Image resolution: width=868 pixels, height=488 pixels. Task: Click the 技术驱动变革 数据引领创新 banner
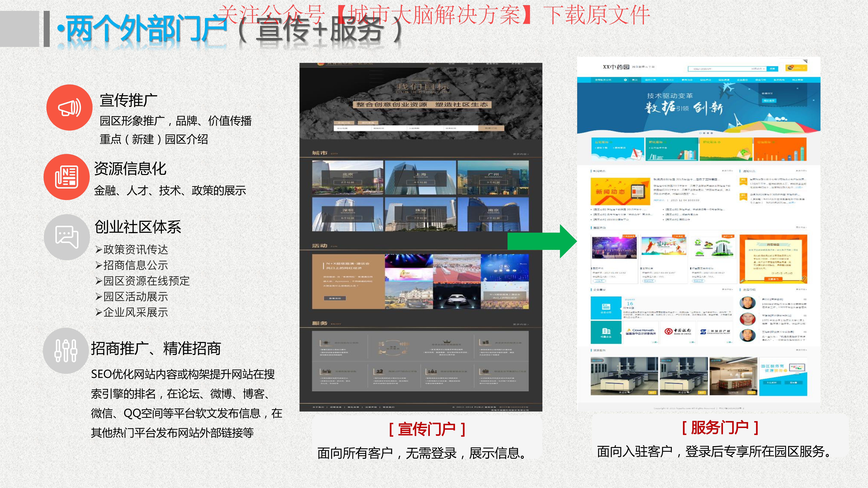click(x=699, y=108)
